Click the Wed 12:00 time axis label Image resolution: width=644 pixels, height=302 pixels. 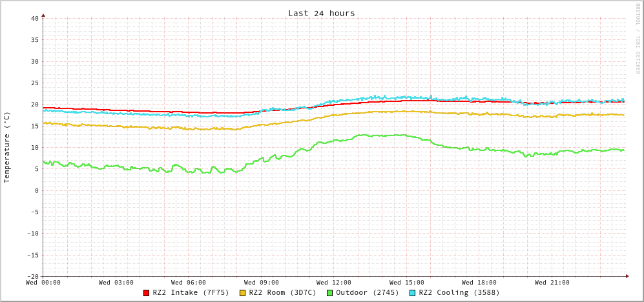point(334,283)
